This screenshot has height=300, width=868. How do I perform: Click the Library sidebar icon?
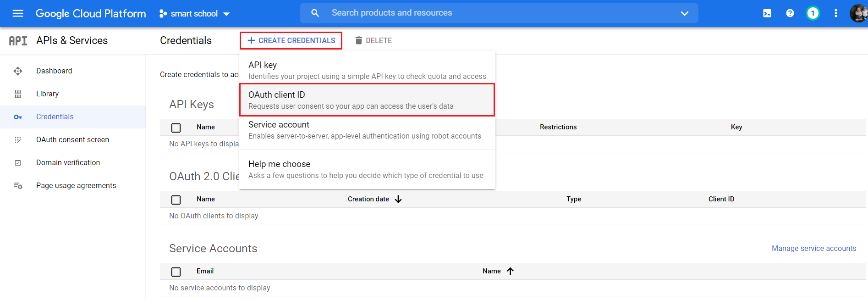point(18,94)
